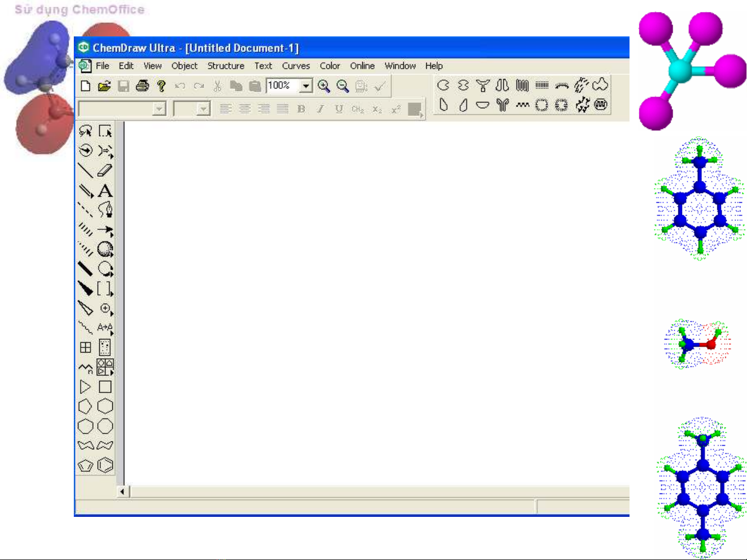Click the yellow question mark Help icon
This screenshot has width=747, height=560.
[x=161, y=86]
